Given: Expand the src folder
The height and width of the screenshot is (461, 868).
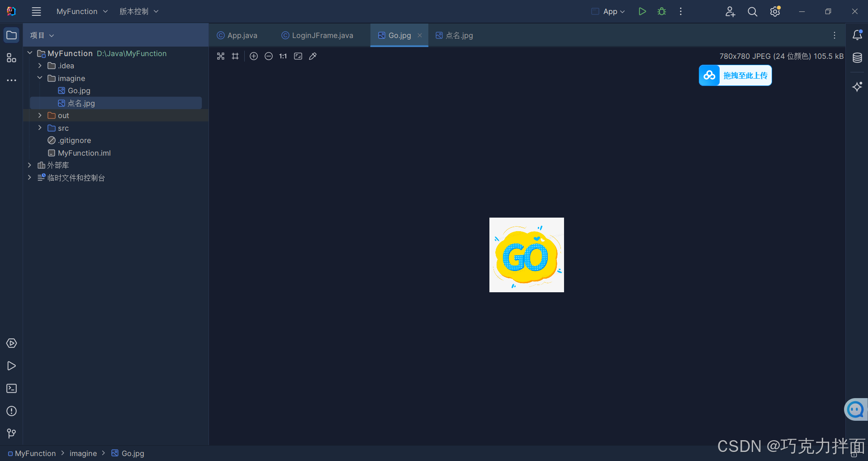Looking at the screenshot, I should point(40,128).
